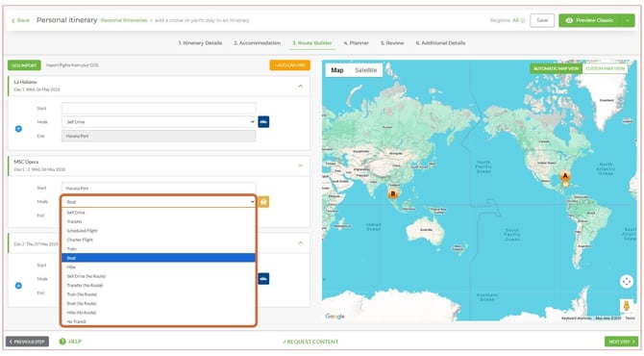644x356 pixels.
Task: Choose Self Drive (No Route) option
Action: point(159,276)
